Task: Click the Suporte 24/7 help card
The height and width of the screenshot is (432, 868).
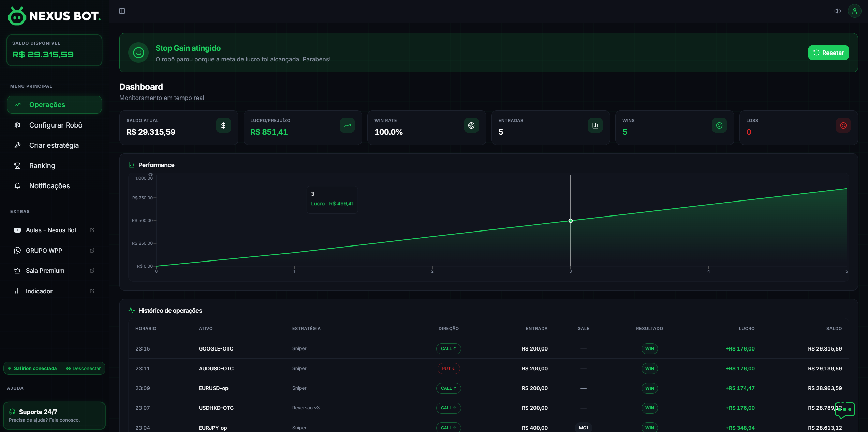Action: coord(54,415)
